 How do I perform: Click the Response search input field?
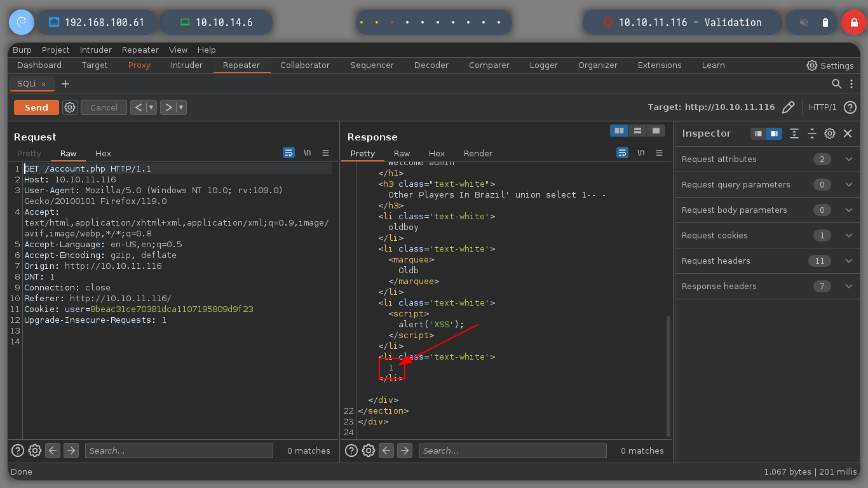tap(512, 451)
